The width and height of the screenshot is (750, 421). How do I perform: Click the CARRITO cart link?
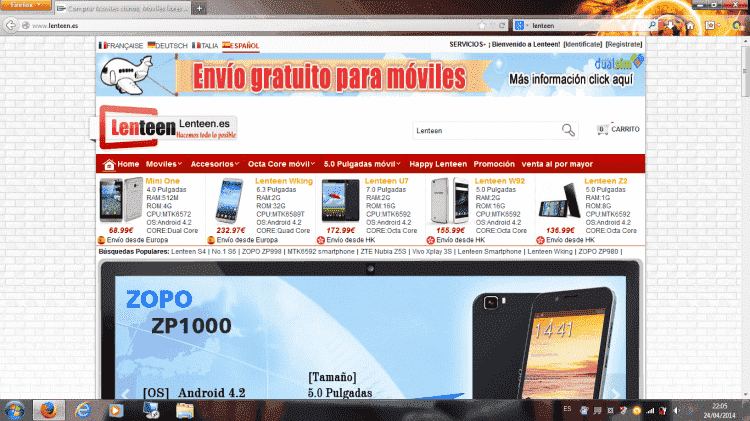(625, 129)
